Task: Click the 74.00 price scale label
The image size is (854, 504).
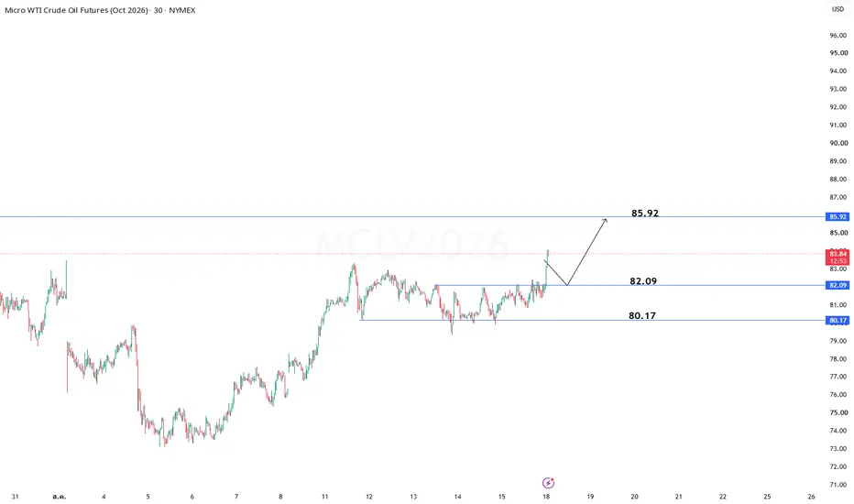Action: pyautogui.click(x=838, y=431)
